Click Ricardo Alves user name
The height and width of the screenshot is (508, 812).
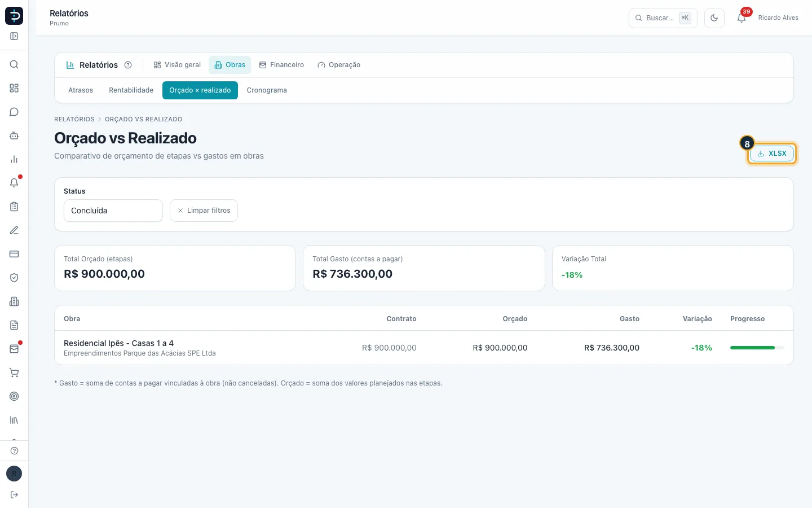[778, 18]
